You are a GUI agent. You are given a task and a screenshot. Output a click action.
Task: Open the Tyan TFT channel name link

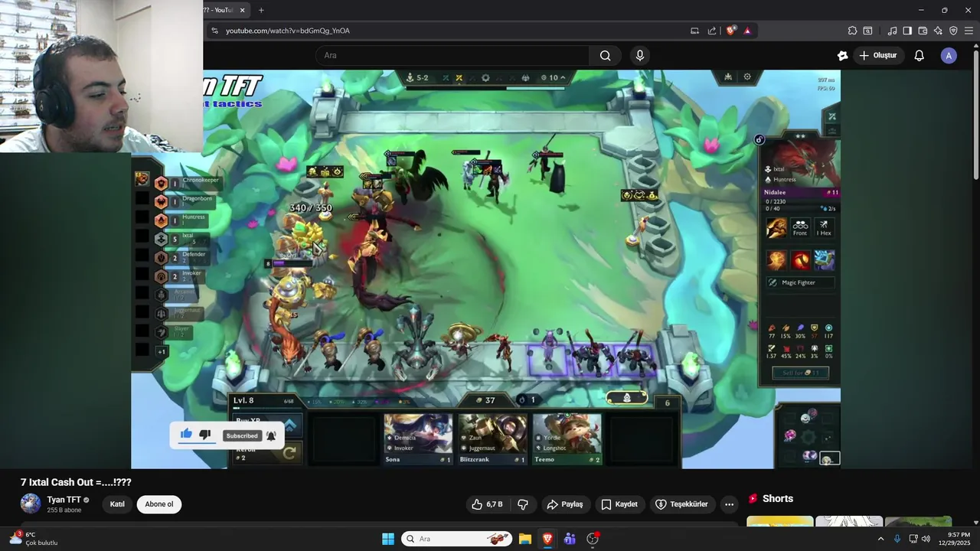[64, 500]
